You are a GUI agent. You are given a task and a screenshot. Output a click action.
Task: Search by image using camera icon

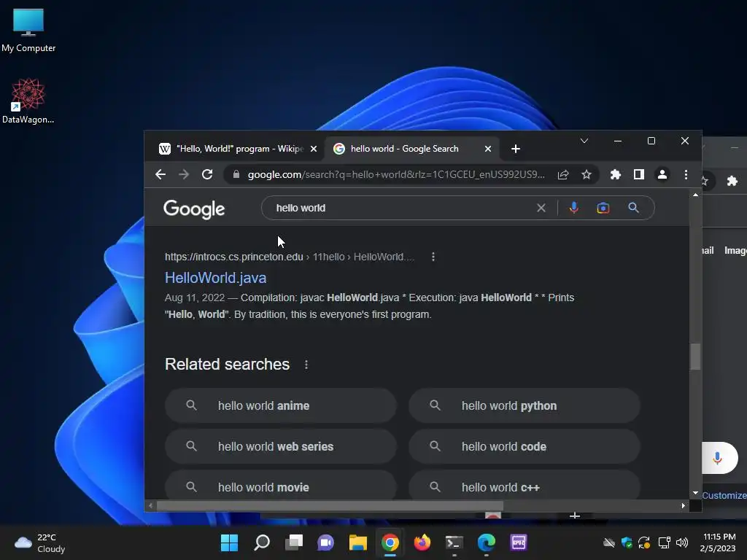[x=603, y=208]
